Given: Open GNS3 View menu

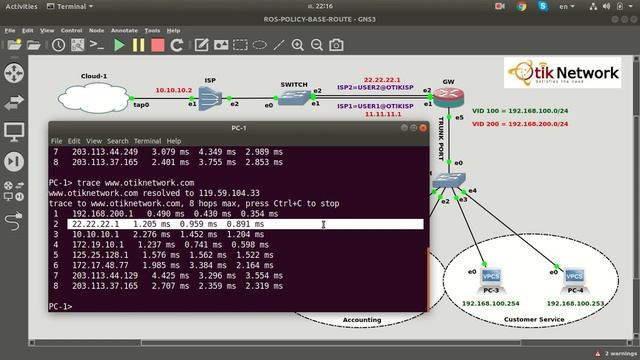Looking at the screenshot, I should [47, 31].
